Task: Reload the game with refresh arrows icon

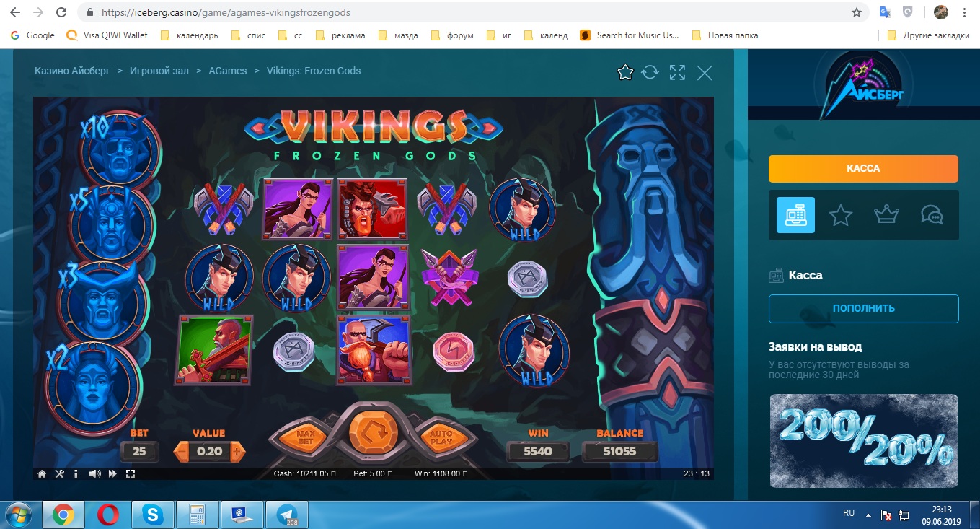Action: [650, 72]
